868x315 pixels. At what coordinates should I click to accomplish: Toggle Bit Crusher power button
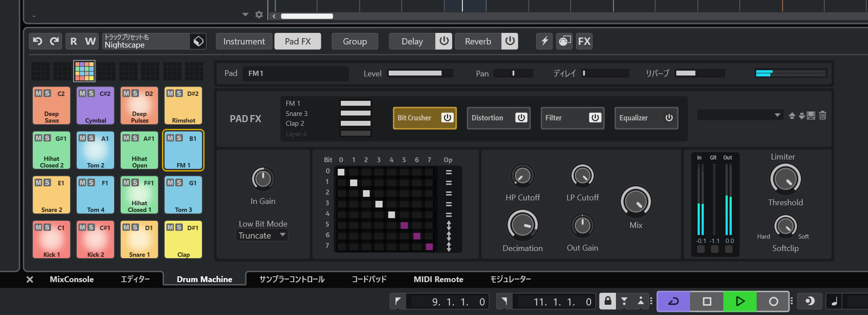point(447,118)
